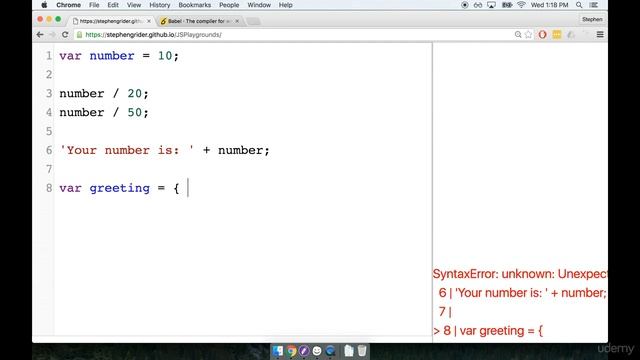This screenshot has height=360, width=640.
Task: Click the battery status icon
Action: click(x=507, y=5)
